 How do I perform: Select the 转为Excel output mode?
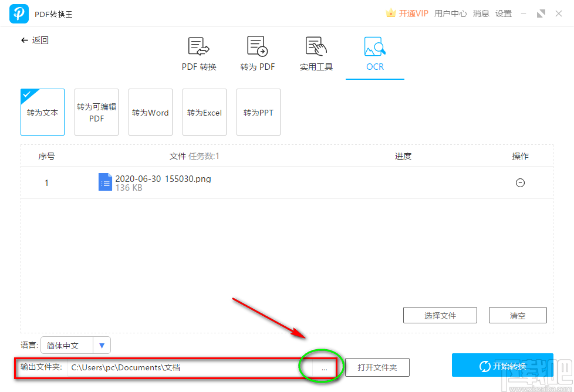click(x=204, y=112)
